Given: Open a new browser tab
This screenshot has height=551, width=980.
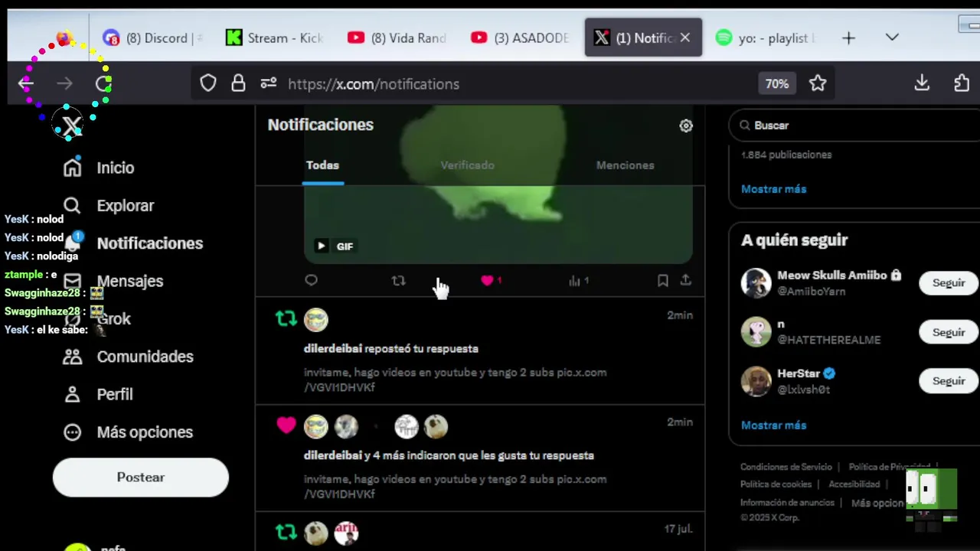Looking at the screenshot, I should point(848,37).
